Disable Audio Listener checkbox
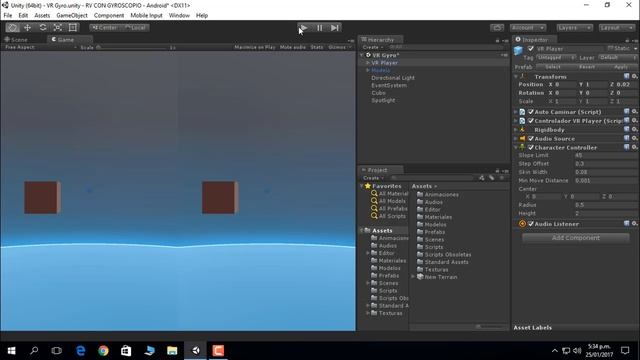The image size is (640, 360). [x=531, y=224]
